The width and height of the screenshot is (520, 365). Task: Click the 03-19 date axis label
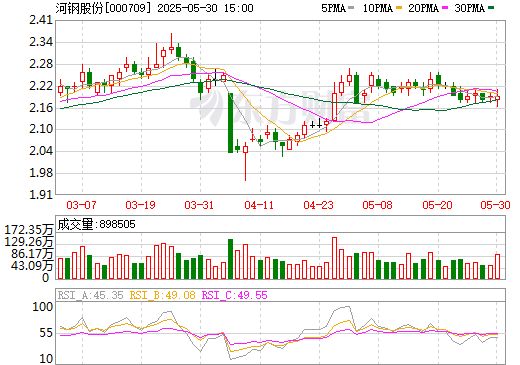(x=140, y=205)
